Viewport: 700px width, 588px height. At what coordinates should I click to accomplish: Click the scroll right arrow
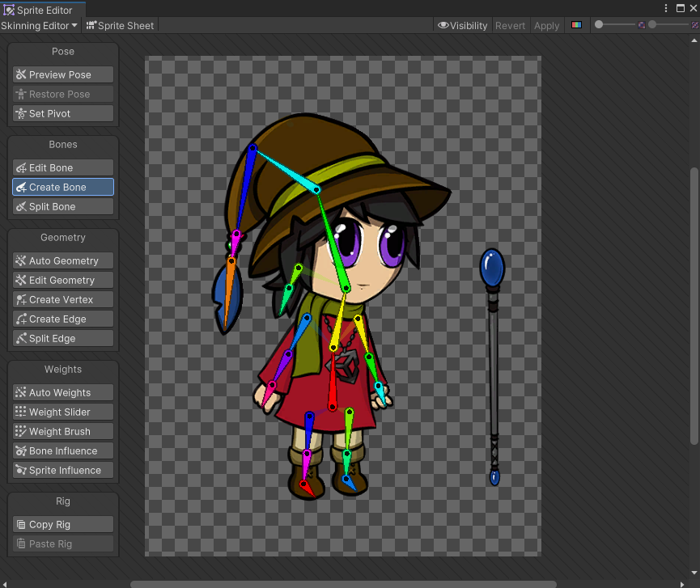click(681, 585)
